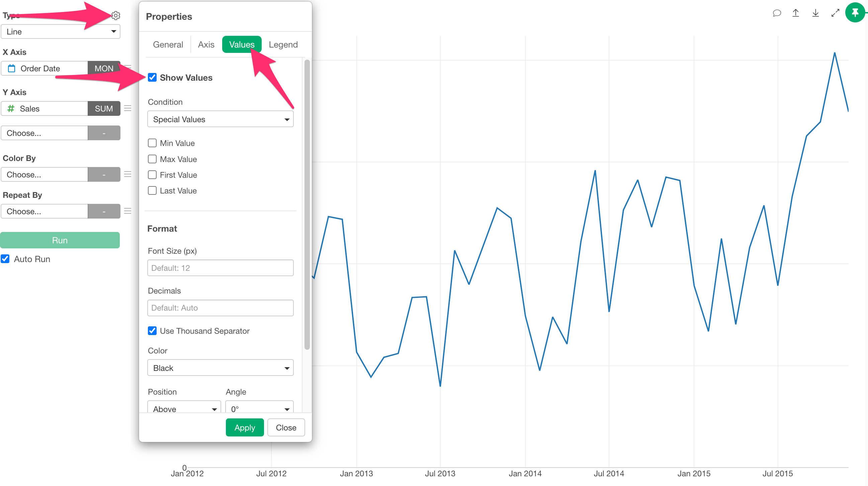Open chart settings gear icon
The width and height of the screenshot is (868, 486).
(x=115, y=15)
